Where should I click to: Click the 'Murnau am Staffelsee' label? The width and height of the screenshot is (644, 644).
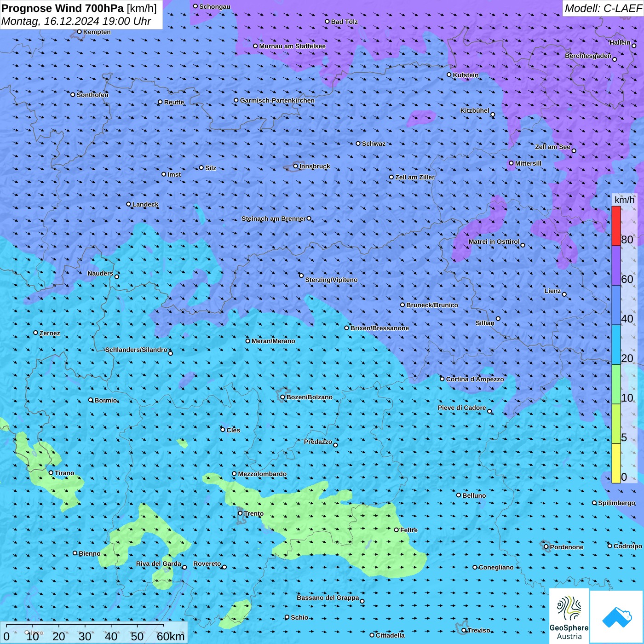(x=293, y=46)
